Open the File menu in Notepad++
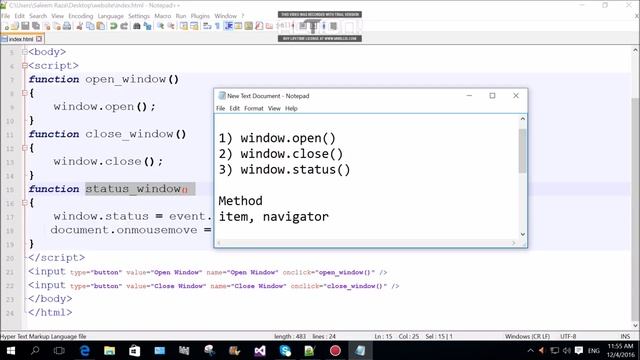Screen dimensions: 640x360 6,16
